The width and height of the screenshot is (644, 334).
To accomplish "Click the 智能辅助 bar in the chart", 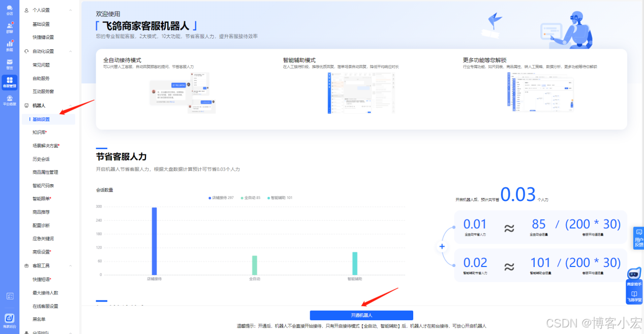I will click(x=355, y=263).
